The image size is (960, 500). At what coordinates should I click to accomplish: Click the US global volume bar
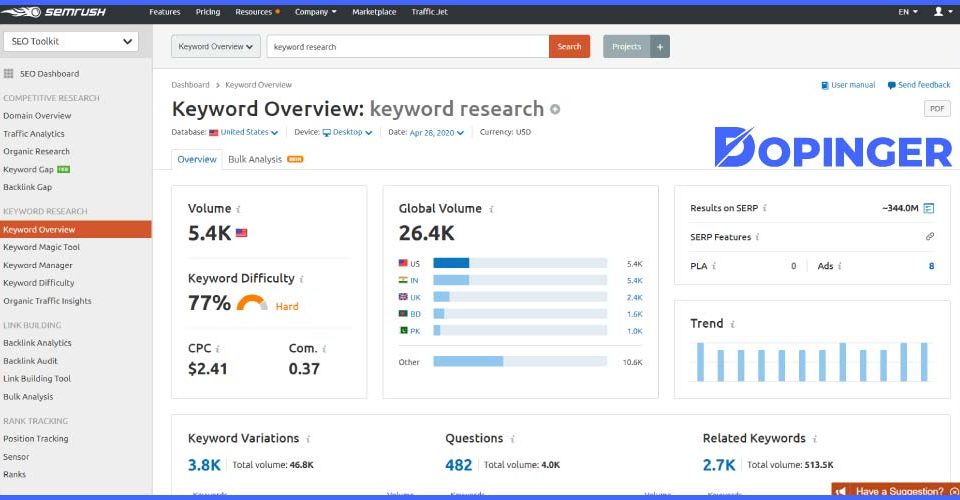(x=520, y=263)
